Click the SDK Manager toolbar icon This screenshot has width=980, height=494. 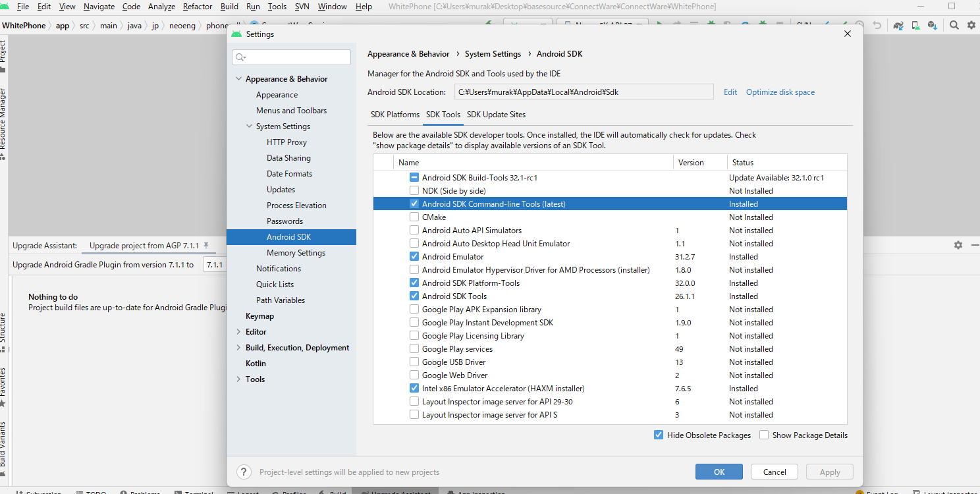click(932, 25)
